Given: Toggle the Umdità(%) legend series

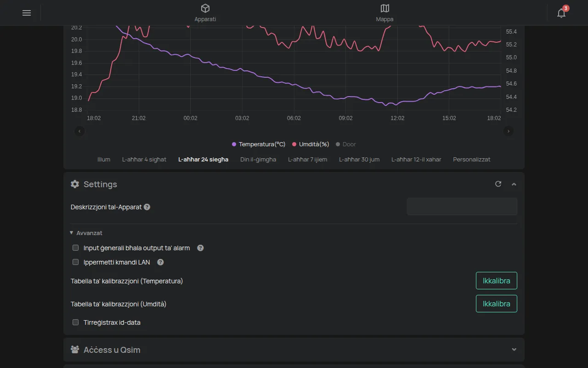Looking at the screenshot, I should (x=311, y=144).
